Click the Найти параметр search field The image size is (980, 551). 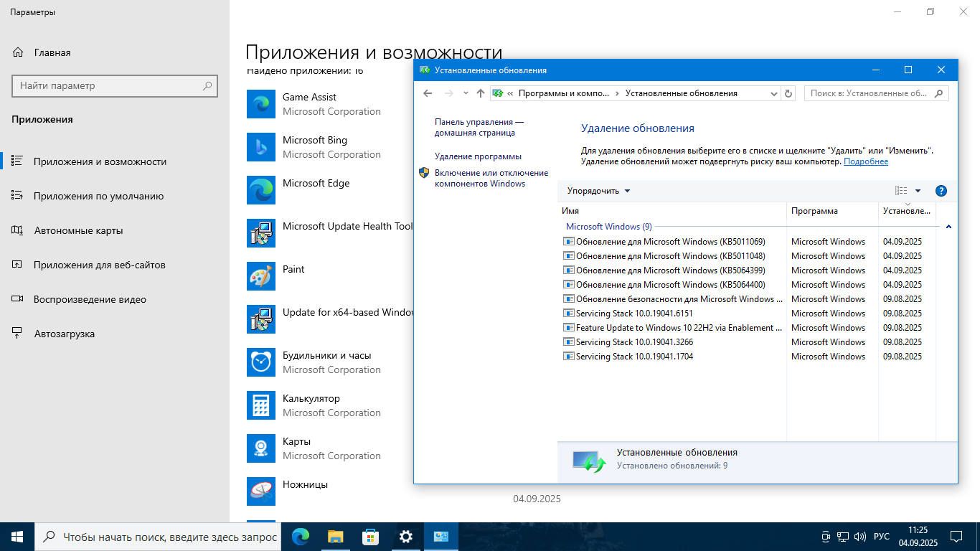pyautogui.click(x=115, y=85)
